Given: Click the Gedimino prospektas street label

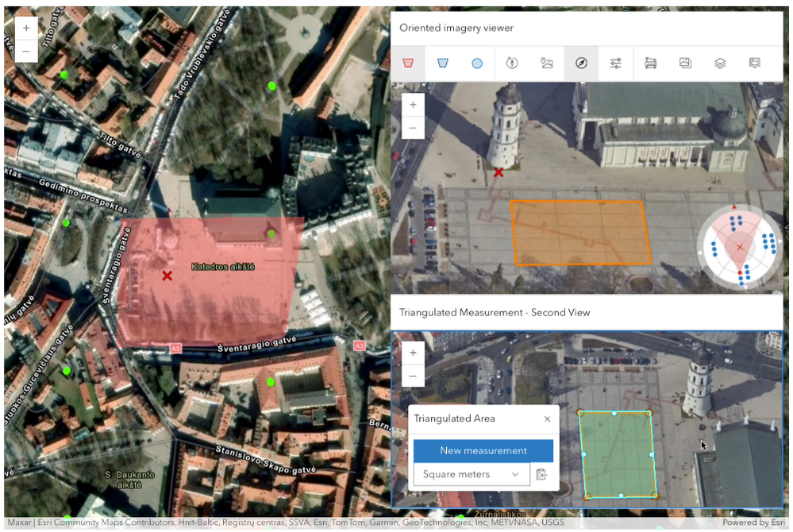Looking at the screenshot, I should point(83,195).
